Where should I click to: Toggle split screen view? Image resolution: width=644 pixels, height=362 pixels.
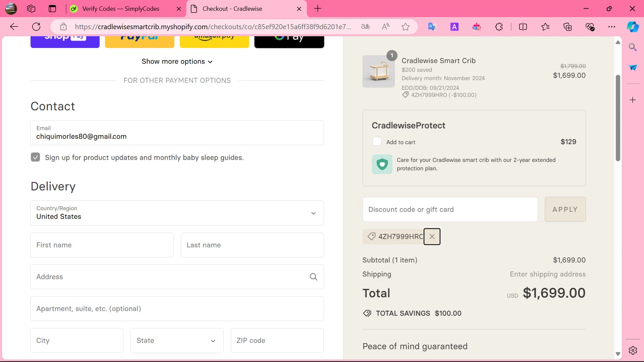click(523, 27)
